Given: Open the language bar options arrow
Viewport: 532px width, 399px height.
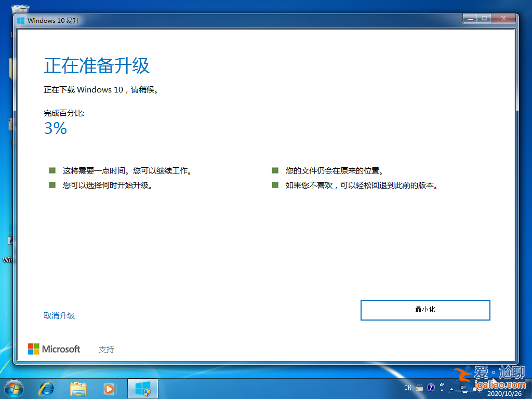Looking at the screenshot, I should coord(442,390).
